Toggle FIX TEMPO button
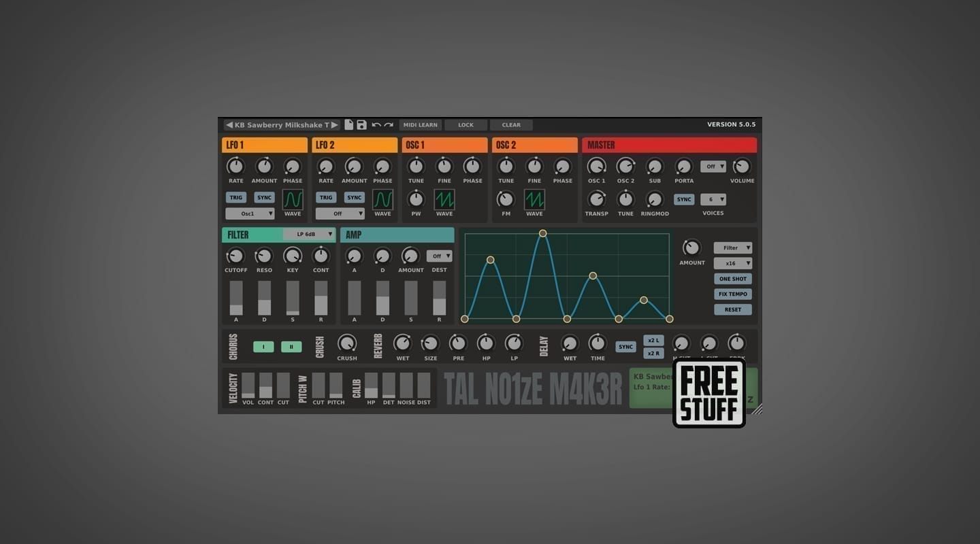Screen dimensions: 980x544 pos(733,294)
